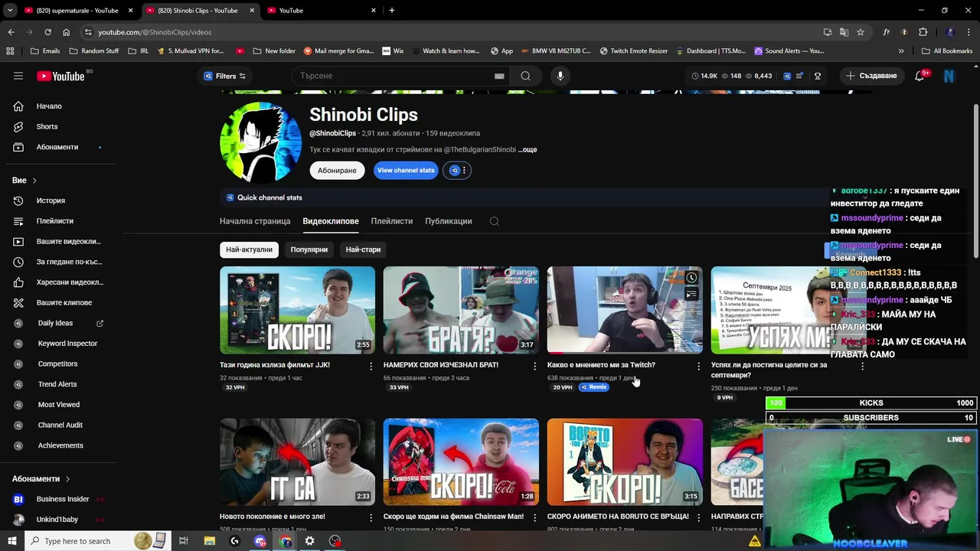Select the Популярни sort chip
The image size is (980, 551).
click(309, 249)
